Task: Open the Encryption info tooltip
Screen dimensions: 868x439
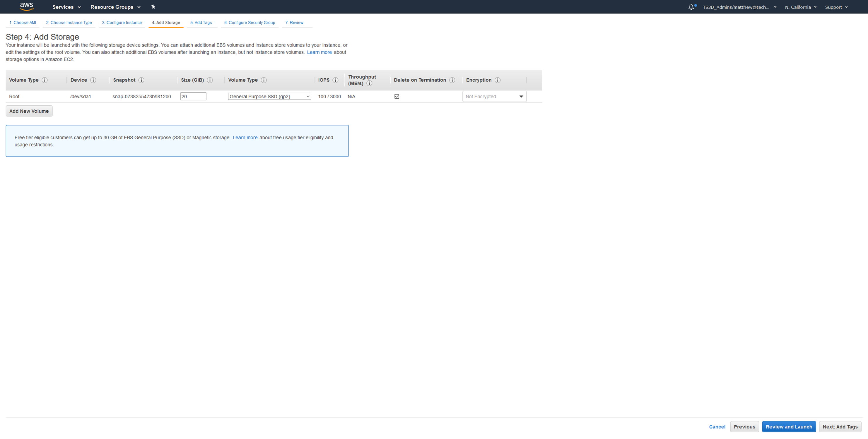Action: click(x=497, y=80)
